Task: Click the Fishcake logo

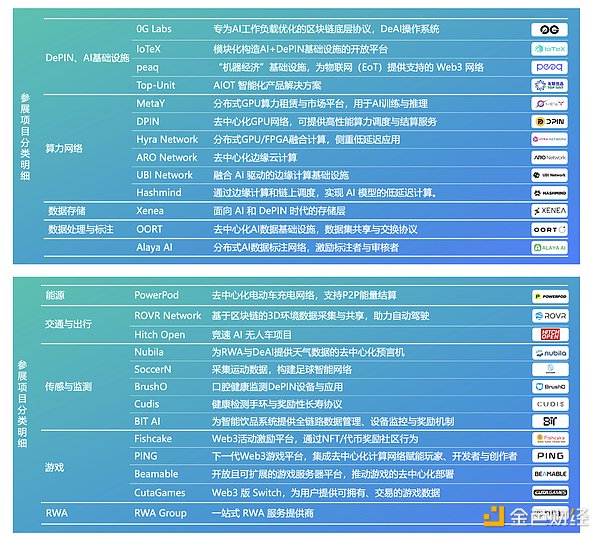Action: click(x=549, y=439)
